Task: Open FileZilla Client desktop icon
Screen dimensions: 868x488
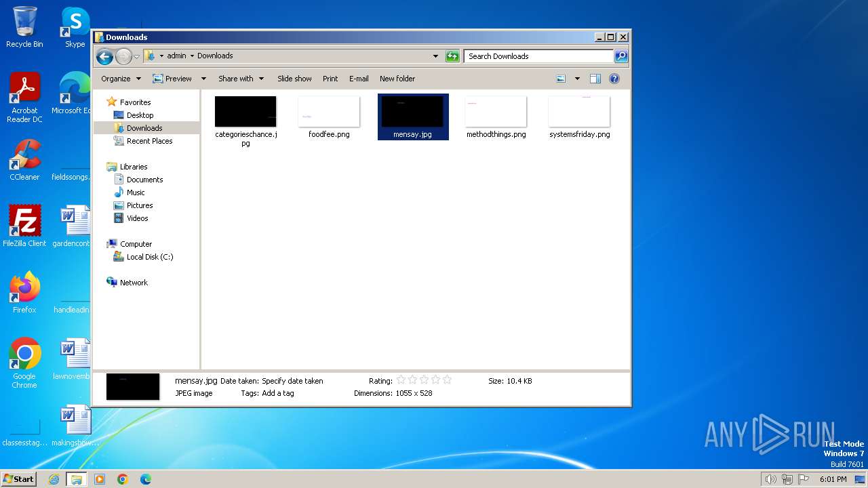Action: [x=24, y=226]
